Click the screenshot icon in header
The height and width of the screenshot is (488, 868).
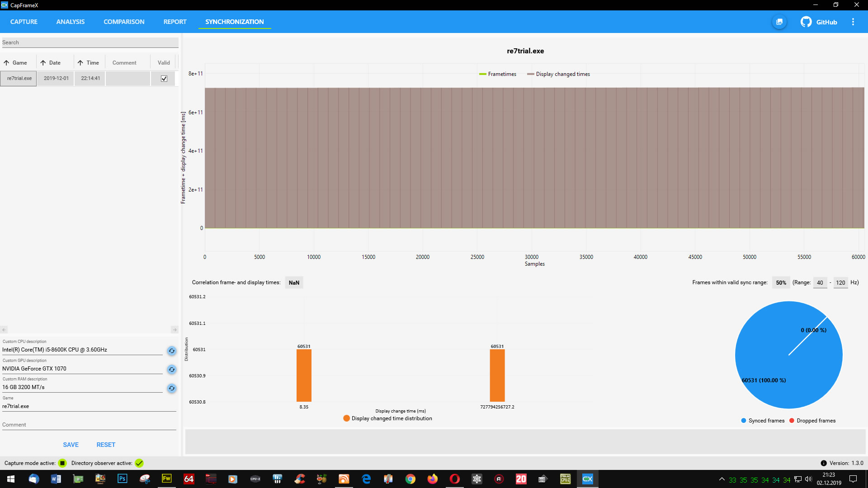point(779,22)
